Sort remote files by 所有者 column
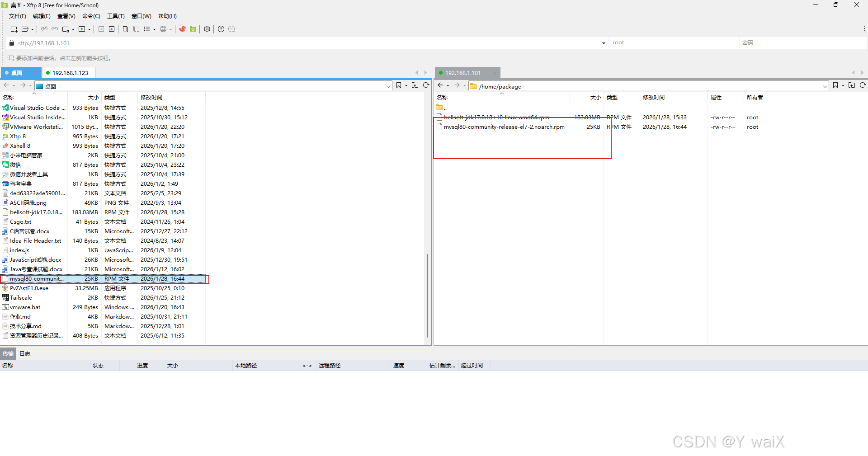The height and width of the screenshot is (456, 868). coord(762,98)
